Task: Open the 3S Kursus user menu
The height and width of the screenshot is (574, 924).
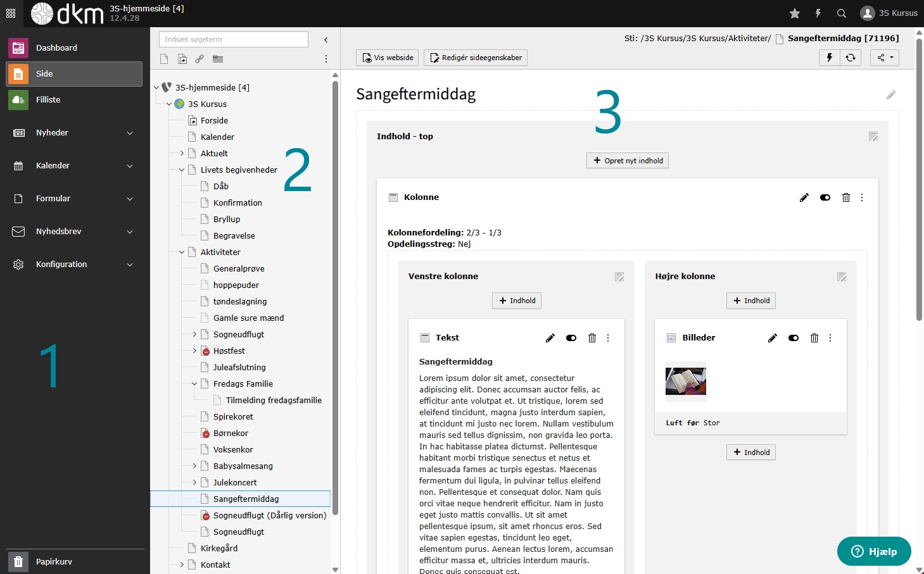Action: click(x=889, y=13)
